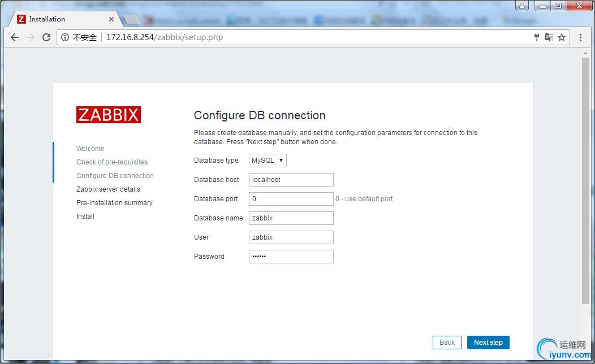Viewport: 595px width, 364px height.
Task: Click the Password input field
Action: [291, 256]
